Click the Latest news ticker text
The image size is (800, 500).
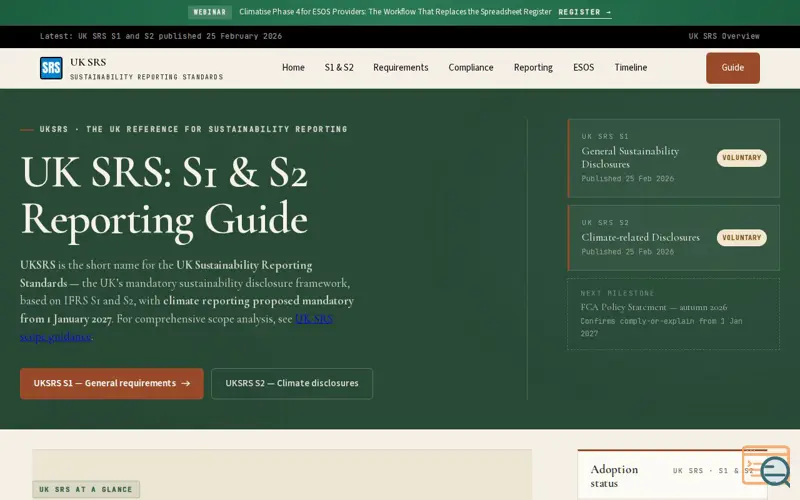[x=161, y=36]
